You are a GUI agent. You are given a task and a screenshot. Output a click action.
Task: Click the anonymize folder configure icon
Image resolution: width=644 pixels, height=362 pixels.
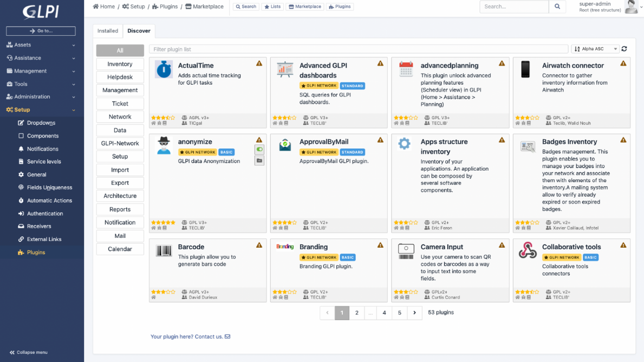point(259,160)
